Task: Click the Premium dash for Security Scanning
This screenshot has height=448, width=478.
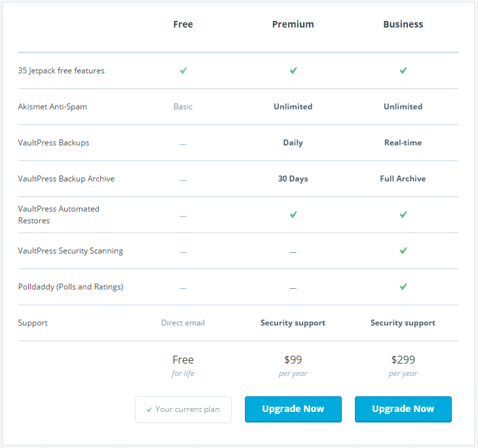Action: tap(293, 253)
